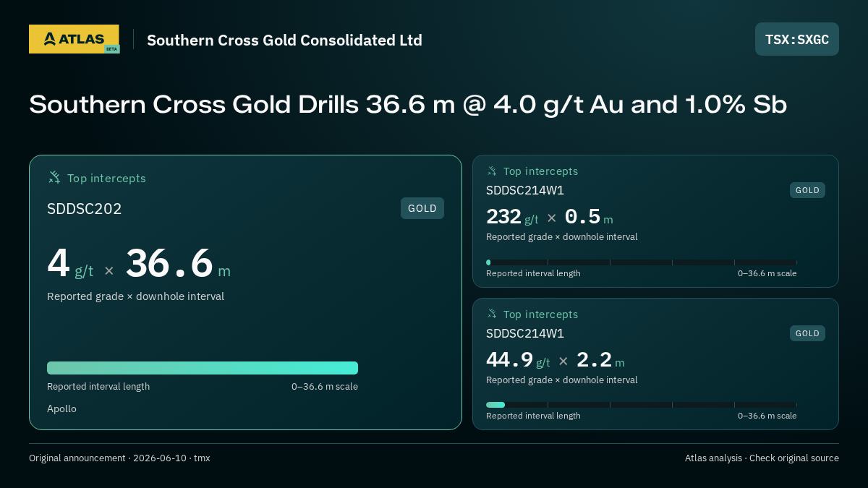Click interval bar in 44.9 g/t card

point(642,405)
